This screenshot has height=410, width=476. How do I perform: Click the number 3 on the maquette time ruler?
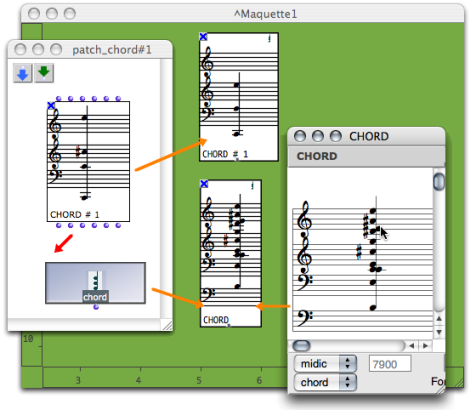[x=78, y=380]
